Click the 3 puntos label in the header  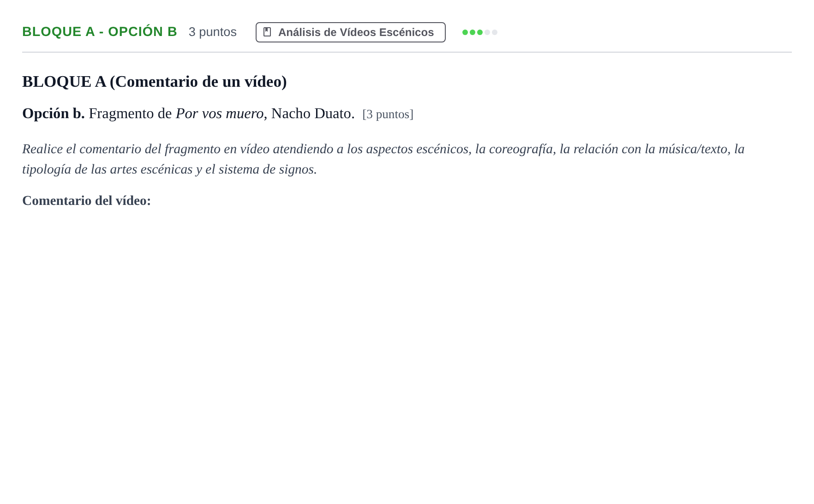click(213, 32)
